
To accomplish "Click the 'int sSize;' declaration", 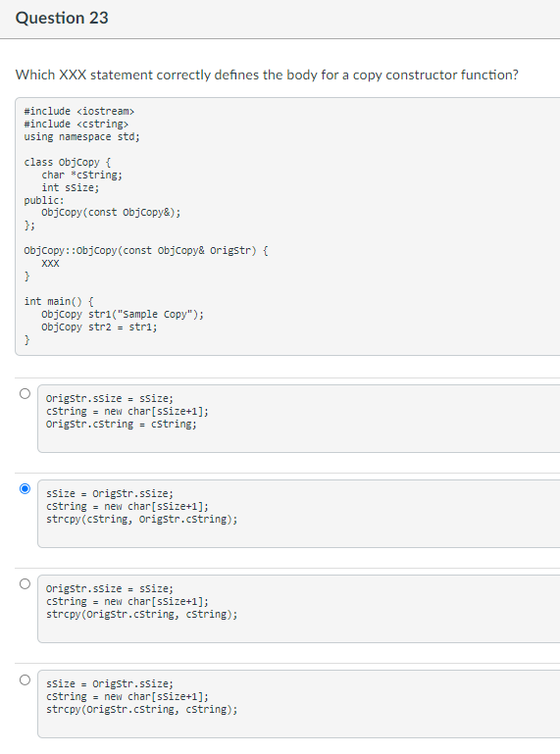I will 71,187.
